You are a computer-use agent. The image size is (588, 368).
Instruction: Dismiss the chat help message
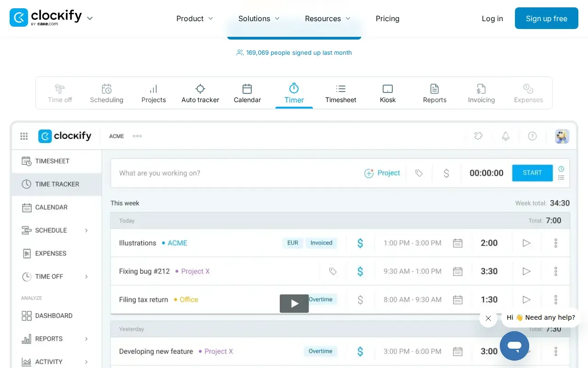pyautogui.click(x=488, y=318)
